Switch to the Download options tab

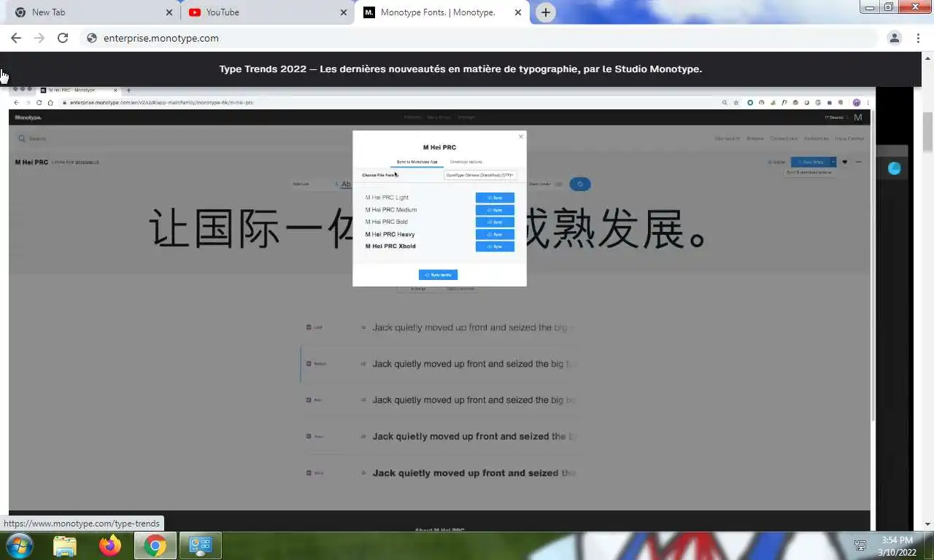466,162
